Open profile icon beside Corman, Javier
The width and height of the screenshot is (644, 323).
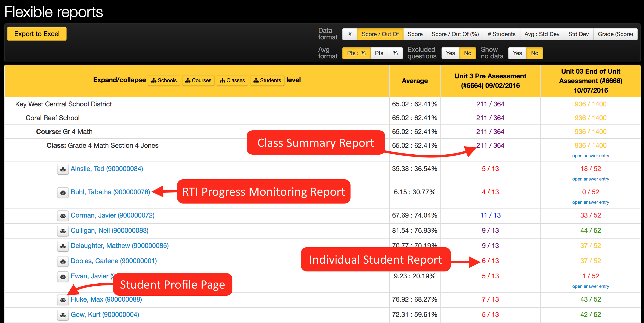63,216
